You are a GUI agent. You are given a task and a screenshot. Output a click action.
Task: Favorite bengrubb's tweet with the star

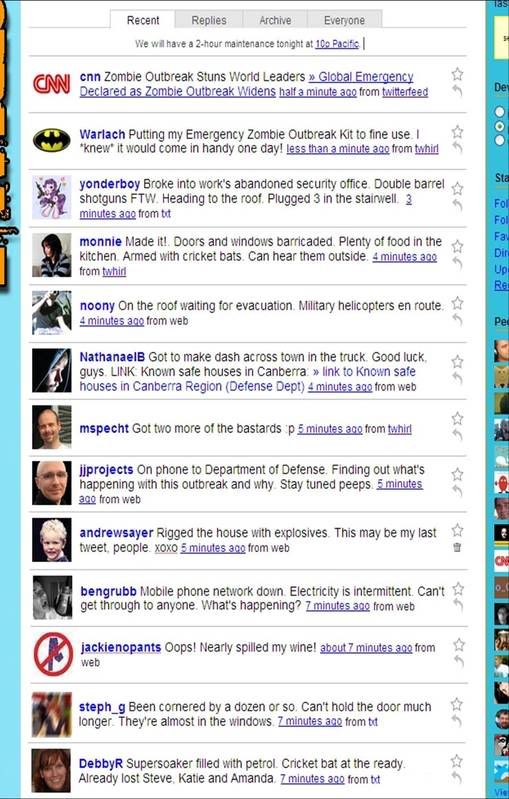click(458, 589)
